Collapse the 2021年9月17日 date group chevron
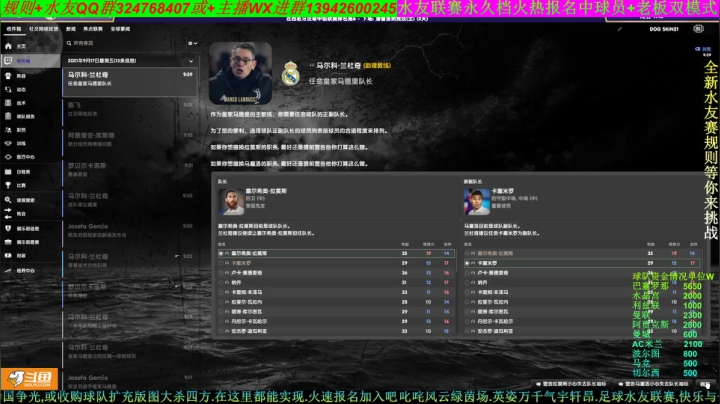The width and height of the screenshot is (720, 404). coord(191,61)
